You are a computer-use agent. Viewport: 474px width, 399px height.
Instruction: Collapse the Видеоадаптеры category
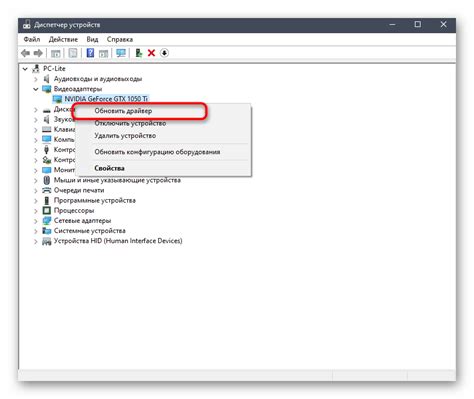[x=36, y=89]
